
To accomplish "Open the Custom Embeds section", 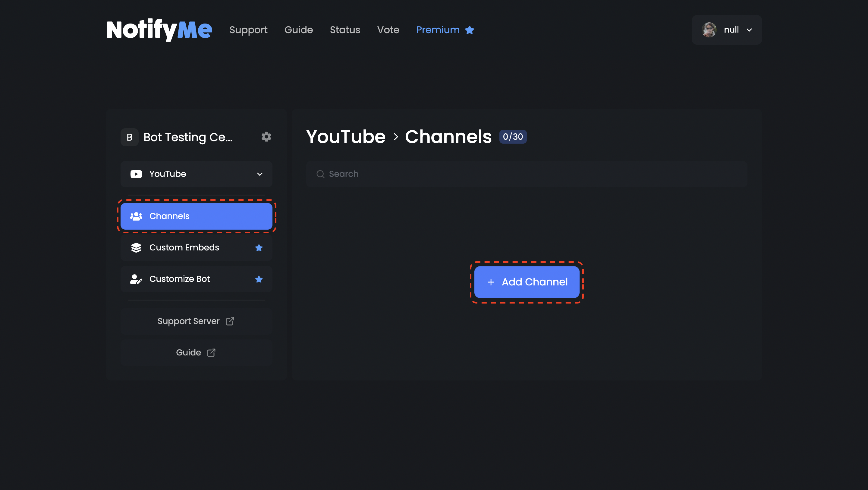I will (184, 247).
